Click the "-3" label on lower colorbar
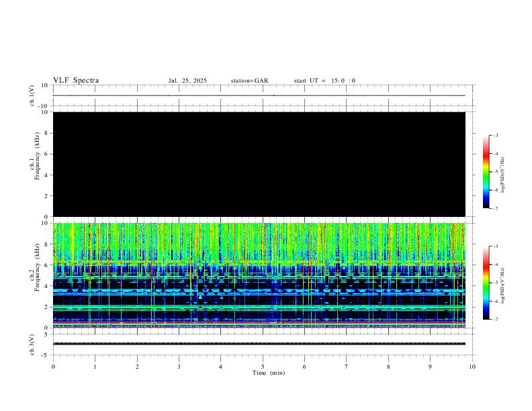 click(495, 246)
